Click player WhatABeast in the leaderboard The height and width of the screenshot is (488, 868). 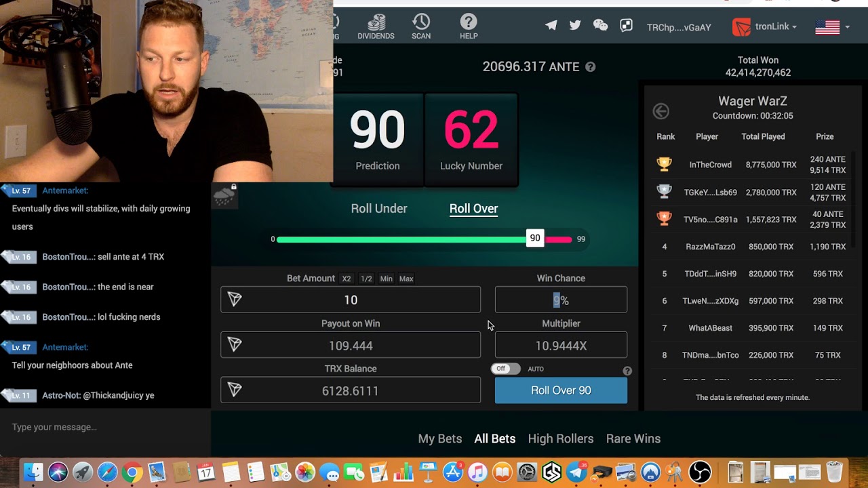pyautogui.click(x=710, y=328)
